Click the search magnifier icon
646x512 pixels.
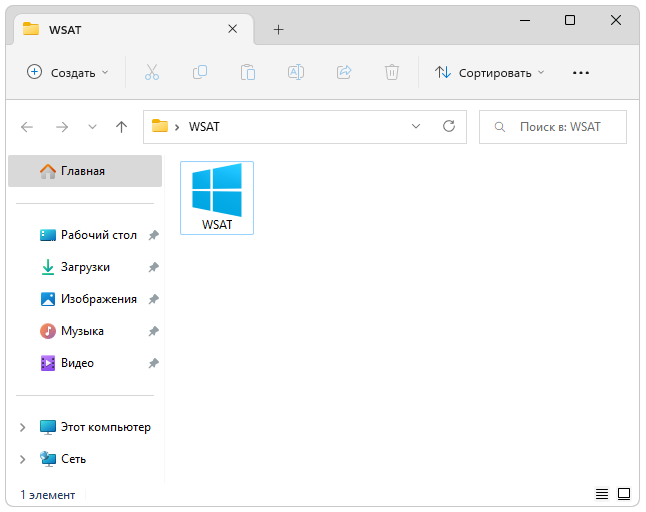tap(499, 127)
